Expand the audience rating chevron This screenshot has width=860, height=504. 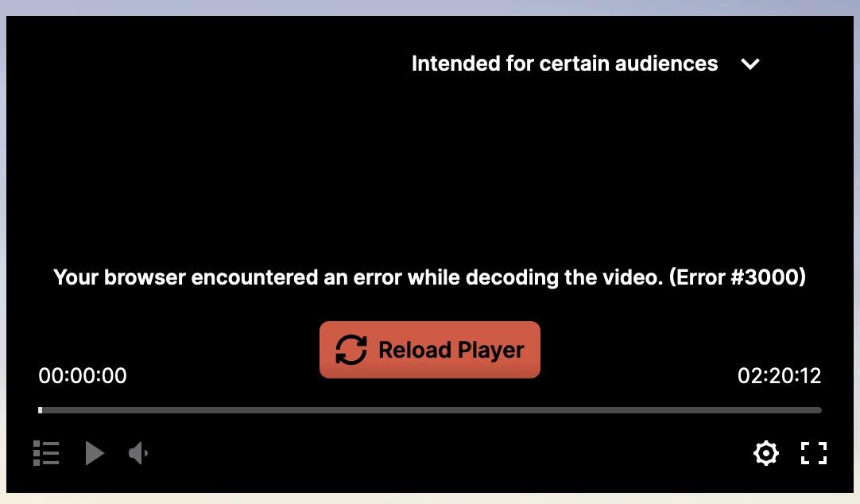[750, 64]
